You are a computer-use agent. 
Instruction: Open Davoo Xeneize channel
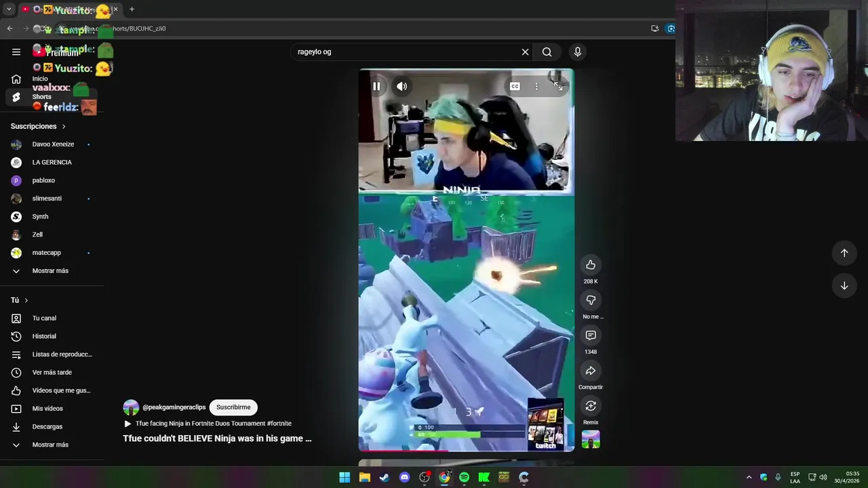click(x=53, y=144)
